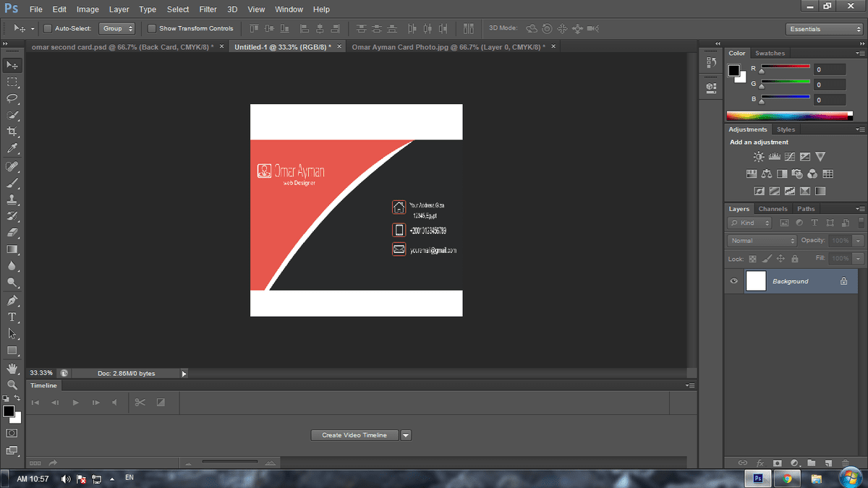Switch to omar second card.psd document tab

pyautogui.click(x=119, y=46)
